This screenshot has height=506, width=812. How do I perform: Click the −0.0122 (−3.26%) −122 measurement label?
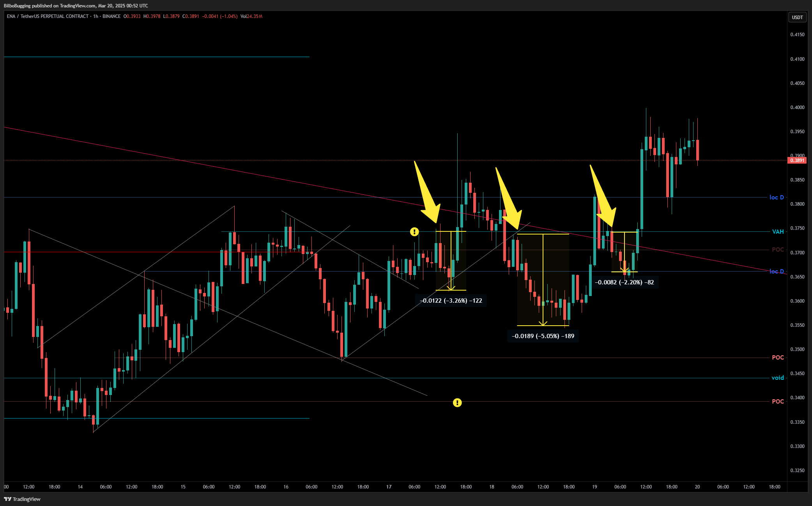tap(451, 301)
